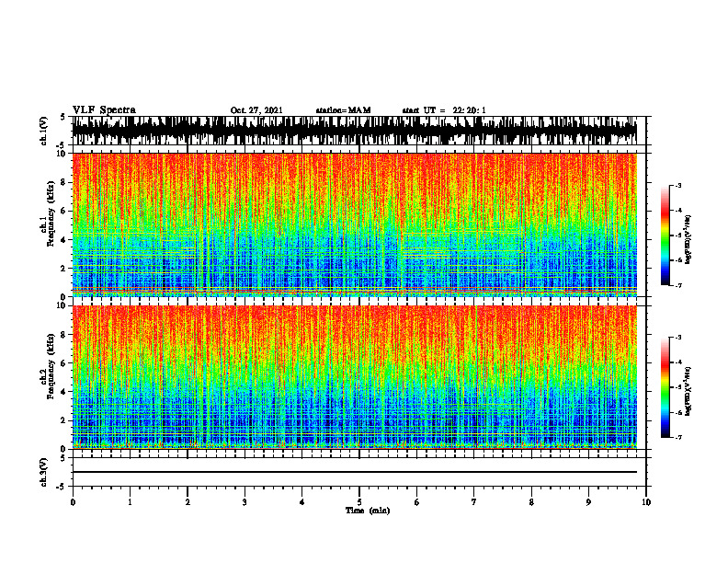Click the "-3" label on the ch.1 color scale
The image size is (728, 563).
coord(678,186)
